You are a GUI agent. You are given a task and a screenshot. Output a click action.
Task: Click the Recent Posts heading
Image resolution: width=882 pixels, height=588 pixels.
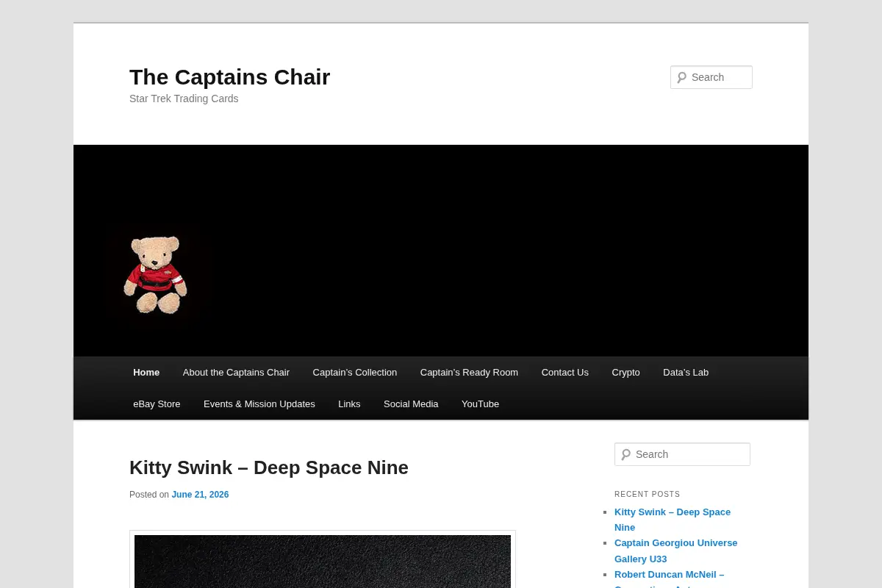coord(648,495)
